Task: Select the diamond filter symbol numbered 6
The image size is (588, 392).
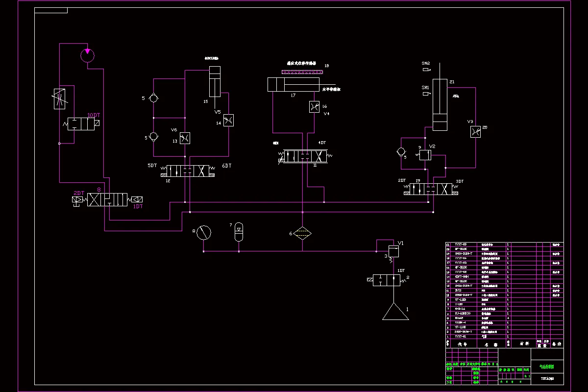Action: (x=303, y=233)
